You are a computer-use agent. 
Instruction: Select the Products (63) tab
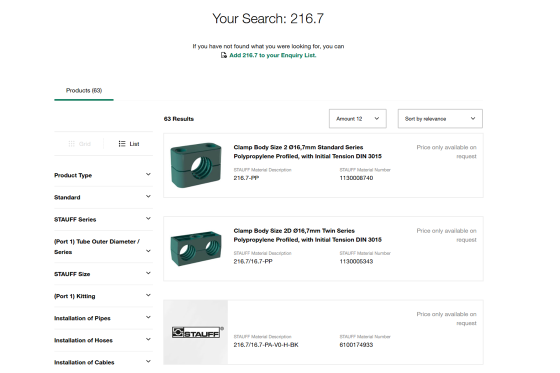click(x=84, y=90)
